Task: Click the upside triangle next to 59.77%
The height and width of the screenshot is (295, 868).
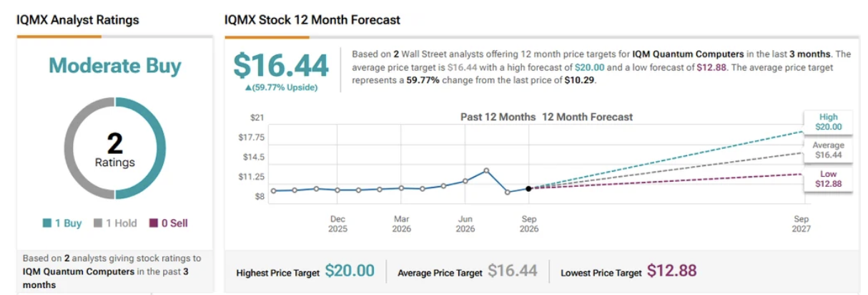Action: coord(248,88)
